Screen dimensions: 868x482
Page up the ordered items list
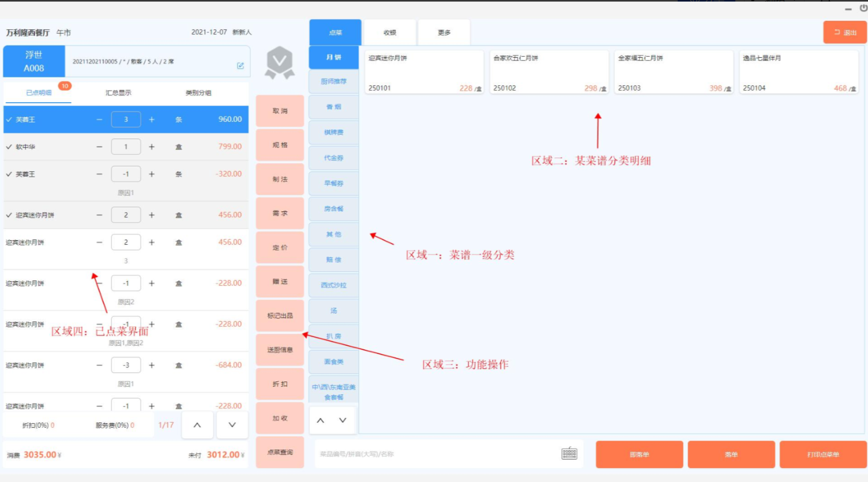point(197,425)
